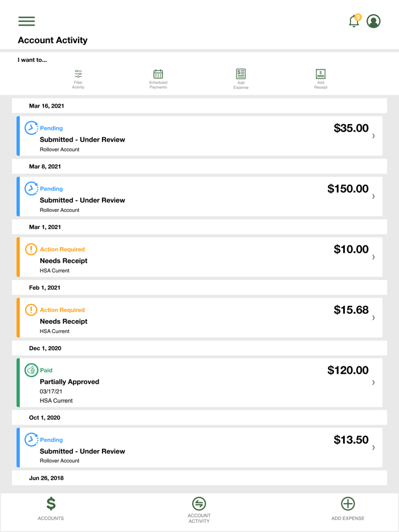Click the Paid status icon on $120.00 entry

29,370
